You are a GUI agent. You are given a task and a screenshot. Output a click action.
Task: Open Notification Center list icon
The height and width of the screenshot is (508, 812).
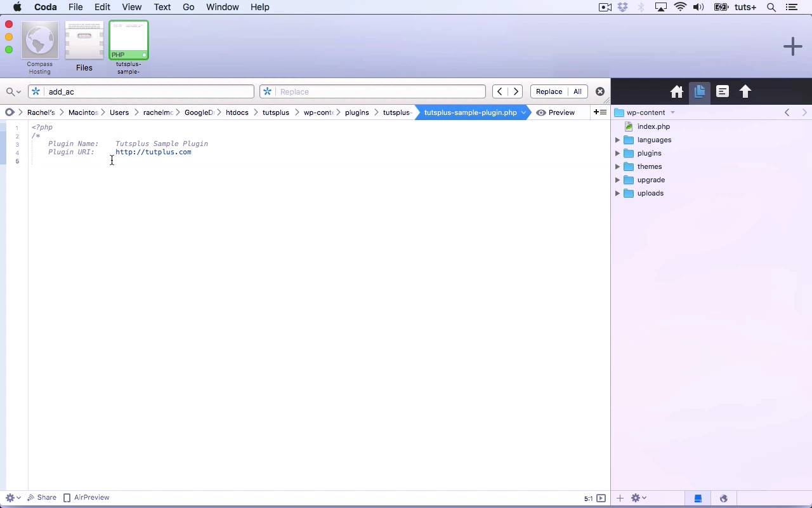[791, 7]
